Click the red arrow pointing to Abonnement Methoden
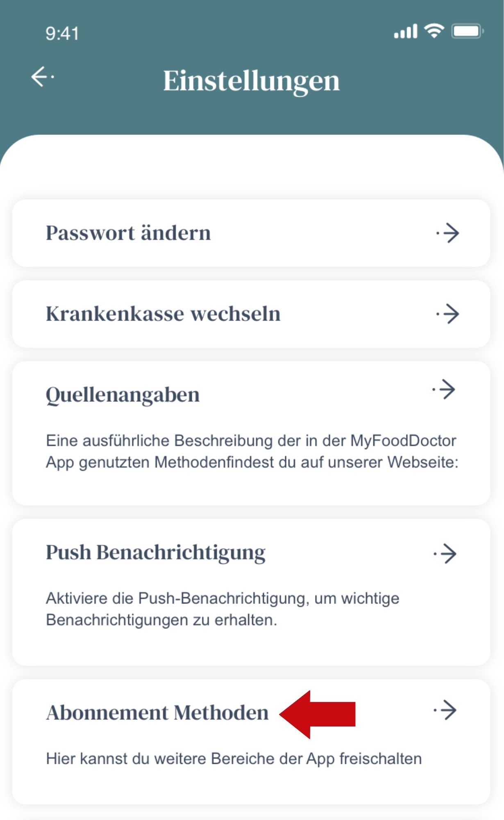Viewport: 504px width, 820px height. click(x=318, y=714)
